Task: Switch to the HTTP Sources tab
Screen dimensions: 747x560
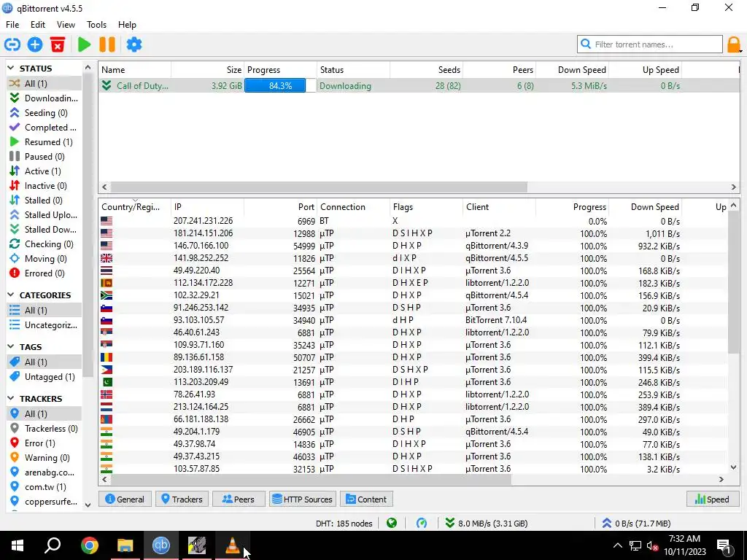Action: [x=302, y=499]
